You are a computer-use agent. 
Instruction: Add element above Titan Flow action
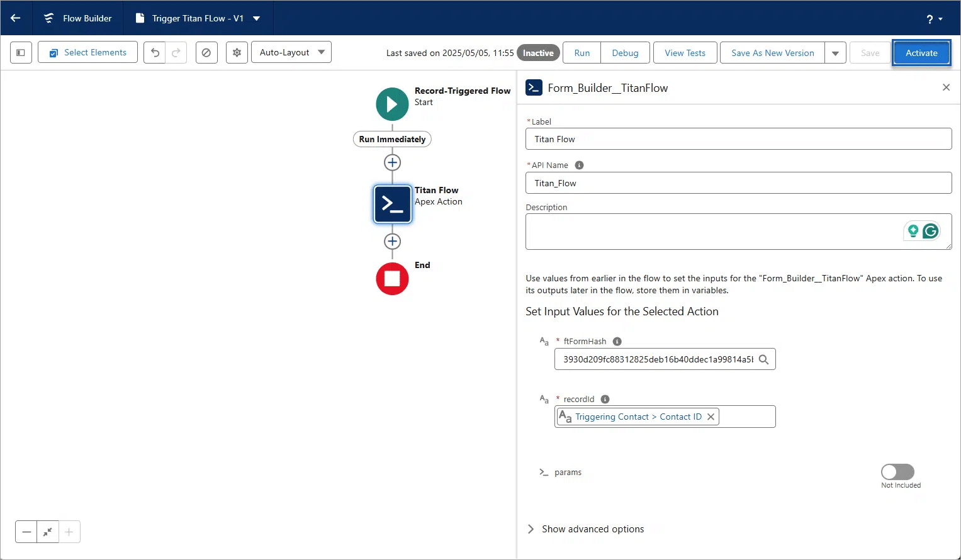tap(392, 162)
